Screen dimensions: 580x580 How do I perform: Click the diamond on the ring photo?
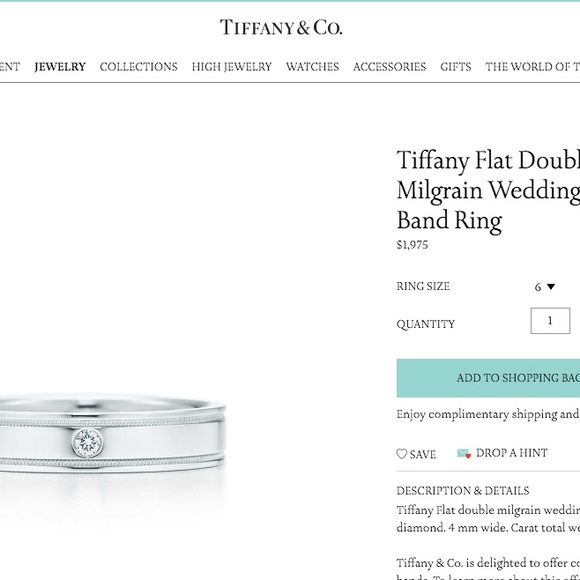tap(88, 442)
